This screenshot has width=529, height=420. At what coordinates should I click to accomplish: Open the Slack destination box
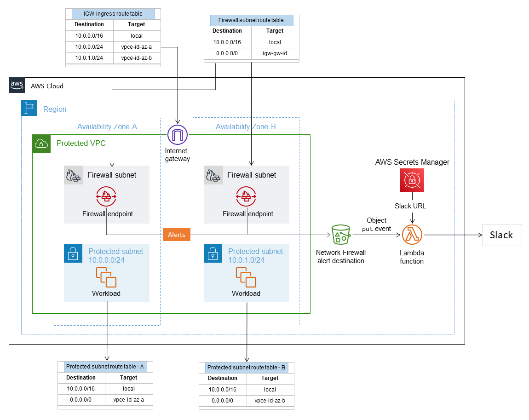tap(501, 235)
